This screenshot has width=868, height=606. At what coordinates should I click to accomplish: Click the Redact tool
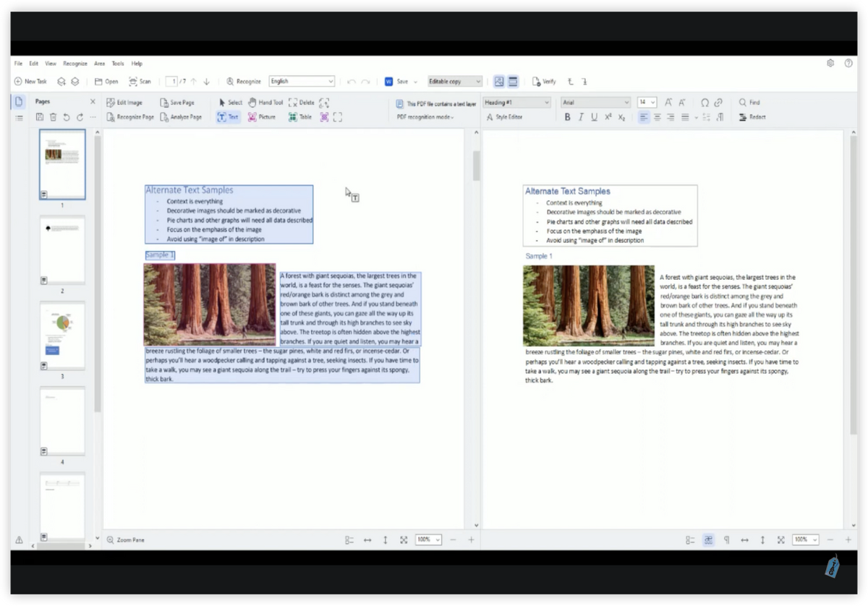click(x=752, y=117)
